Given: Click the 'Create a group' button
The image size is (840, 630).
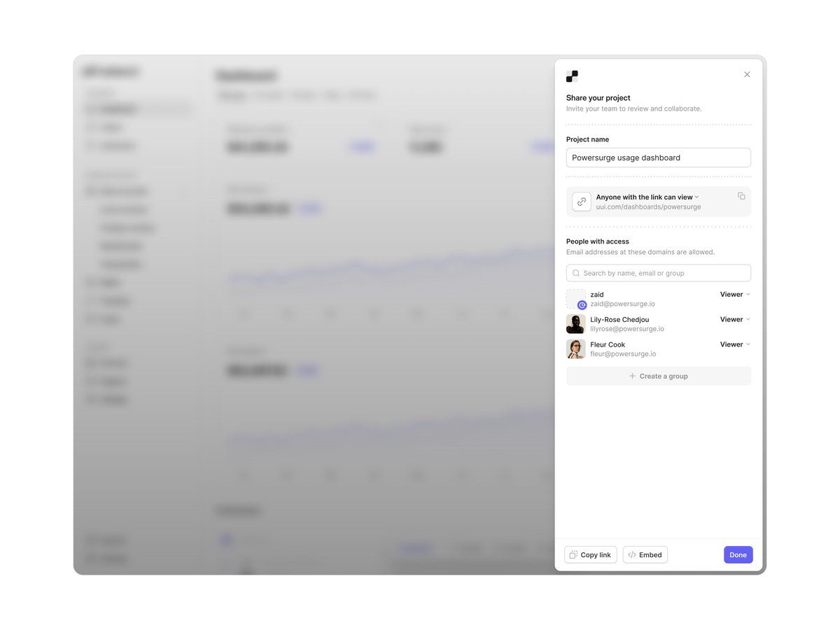Looking at the screenshot, I should (658, 376).
